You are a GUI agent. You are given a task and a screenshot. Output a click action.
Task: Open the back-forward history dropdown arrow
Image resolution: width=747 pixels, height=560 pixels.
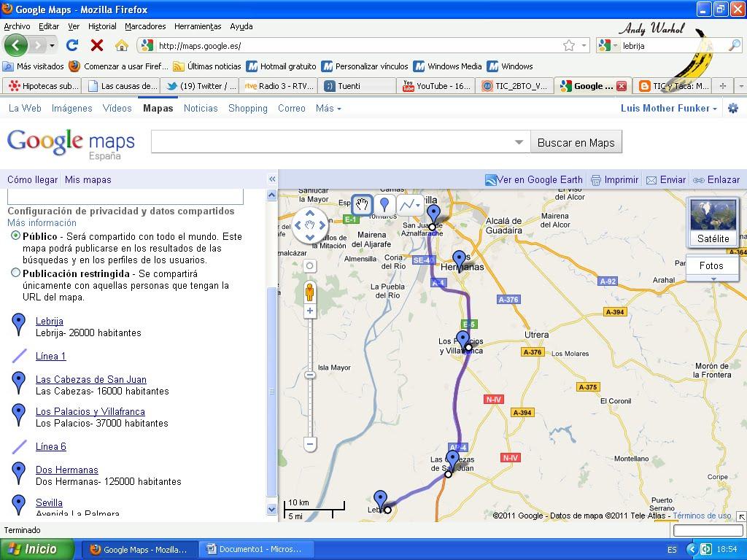52,46
